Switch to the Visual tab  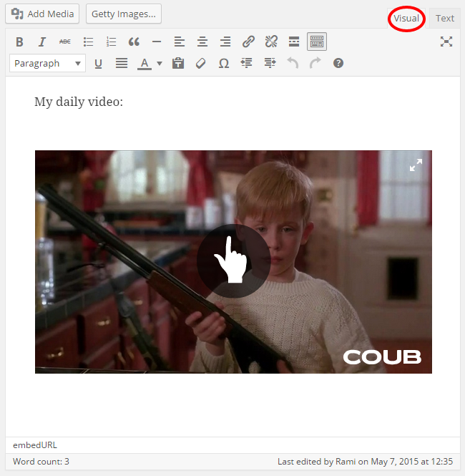coord(406,19)
